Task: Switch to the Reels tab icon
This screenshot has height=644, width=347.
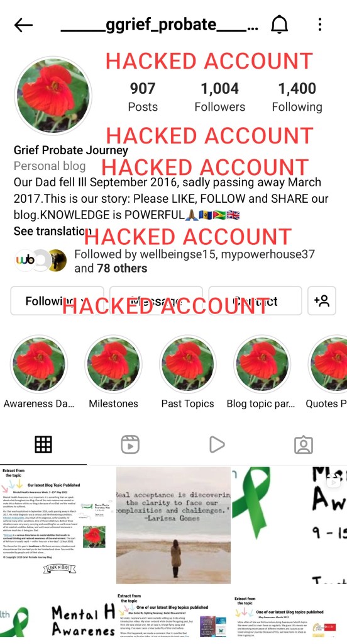Action: (130, 444)
